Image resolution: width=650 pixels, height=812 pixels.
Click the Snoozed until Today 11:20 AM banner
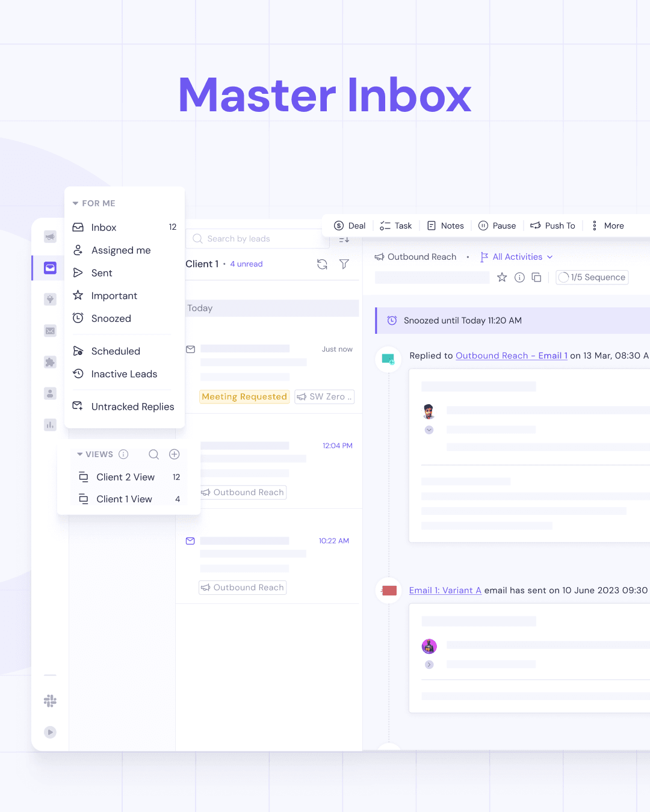(x=513, y=321)
